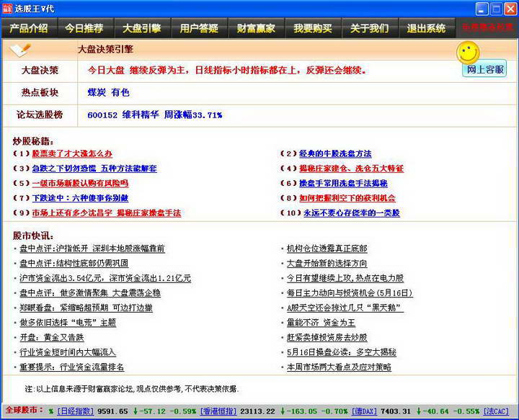Click the notebook and pencil header icon
Screen dimensions: 519x420
coord(21,50)
